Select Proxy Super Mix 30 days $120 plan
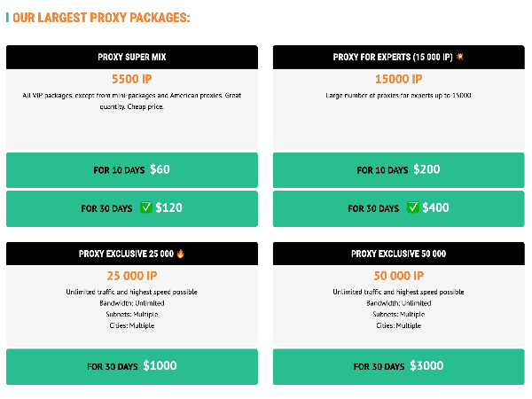532x399 pixels. pyautogui.click(x=131, y=208)
